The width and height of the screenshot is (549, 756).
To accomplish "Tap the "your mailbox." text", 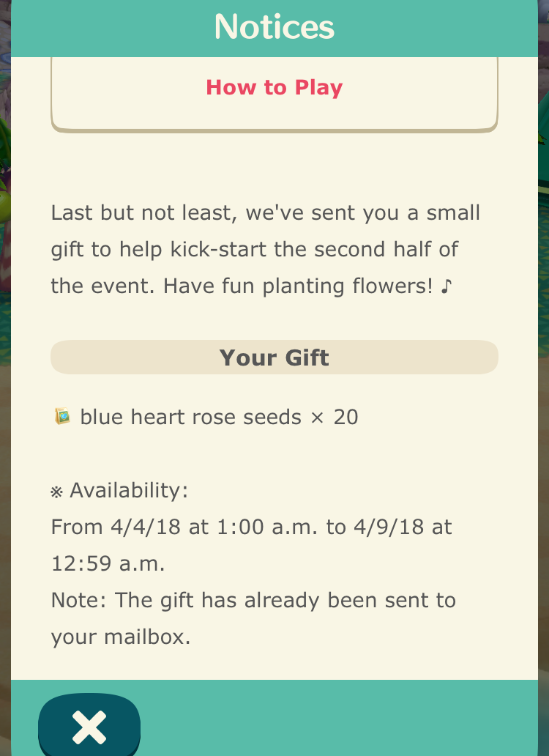I will 121,637.
